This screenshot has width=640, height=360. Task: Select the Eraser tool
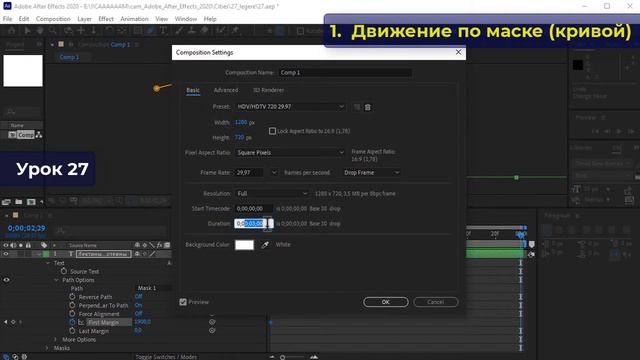pyautogui.click(x=204, y=31)
